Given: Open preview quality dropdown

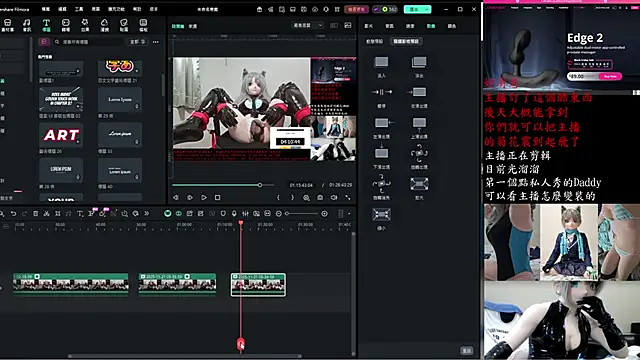Looking at the screenshot, I should (308, 25).
